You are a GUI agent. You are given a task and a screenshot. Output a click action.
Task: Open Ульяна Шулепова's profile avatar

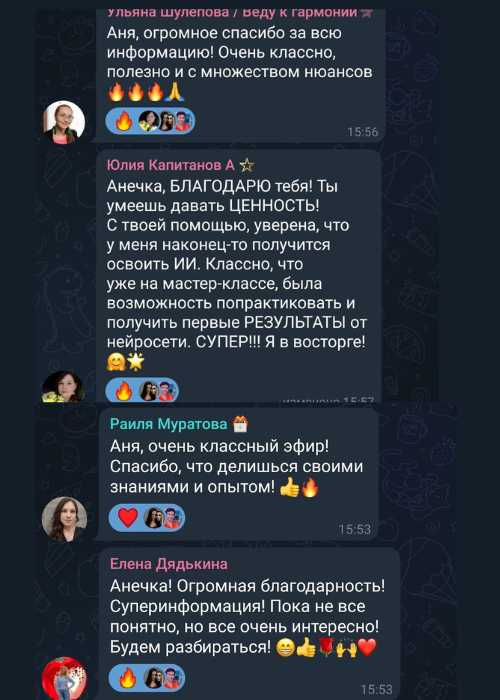point(63,122)
